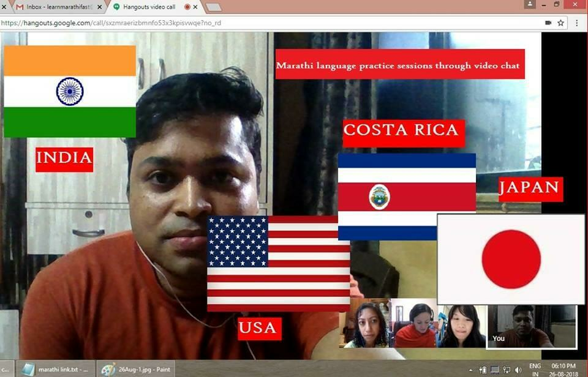588x377 pixels.
Task: Select the Hangouts video call tab
Action: [x=147, y=7]
